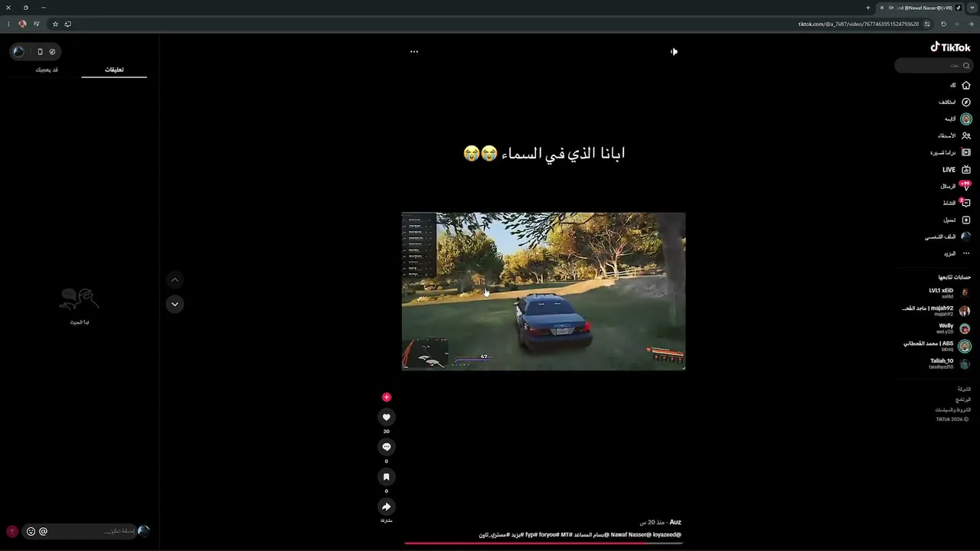Click the #fyp hashtag in the caption
This screenshot has width=980, height=551.
click(530, 535)
